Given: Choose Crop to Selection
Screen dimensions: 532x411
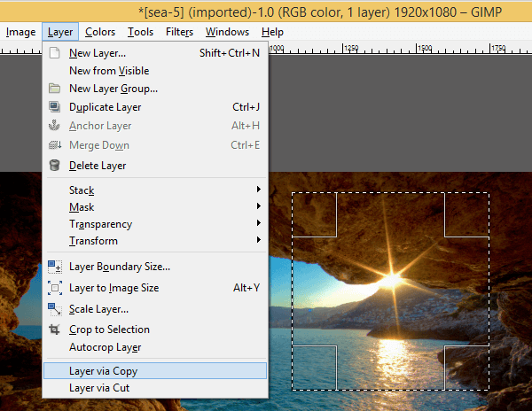Looking at the screenshot, I should [x=155, y=330].
